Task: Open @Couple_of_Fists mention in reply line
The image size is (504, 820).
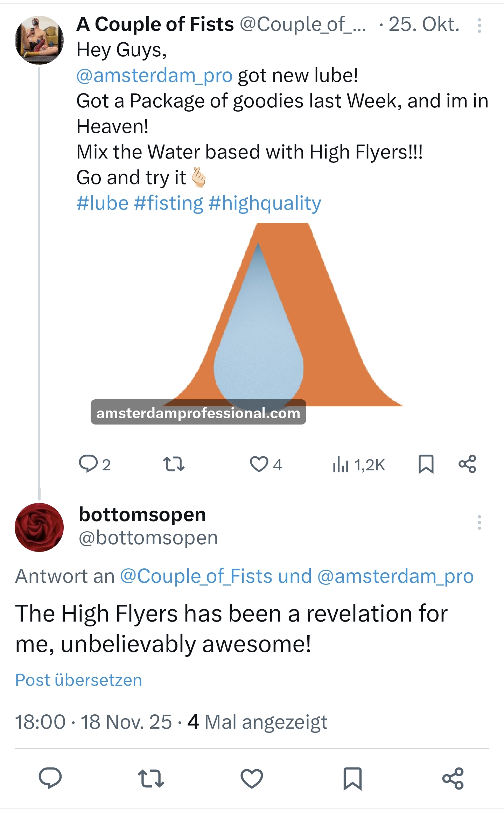Action: coord(196,576)
